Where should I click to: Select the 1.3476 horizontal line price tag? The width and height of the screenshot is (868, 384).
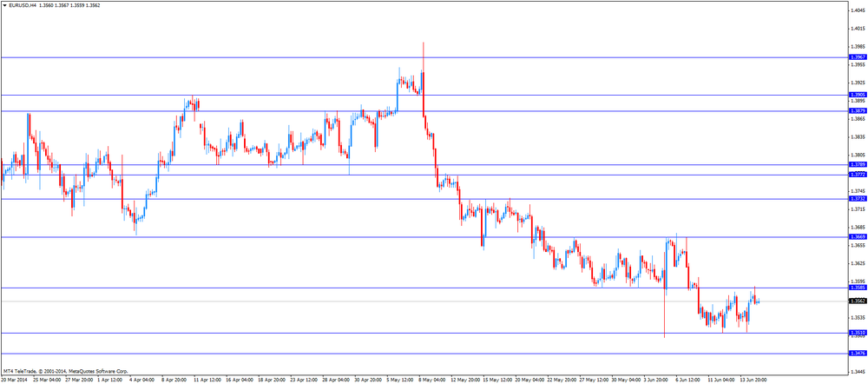pos(858,353)
